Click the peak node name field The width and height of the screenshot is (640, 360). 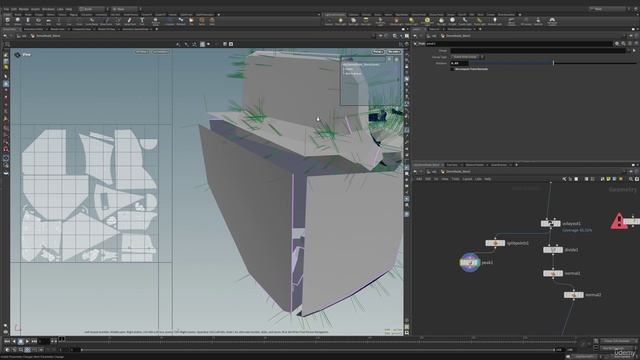point(518,43)
